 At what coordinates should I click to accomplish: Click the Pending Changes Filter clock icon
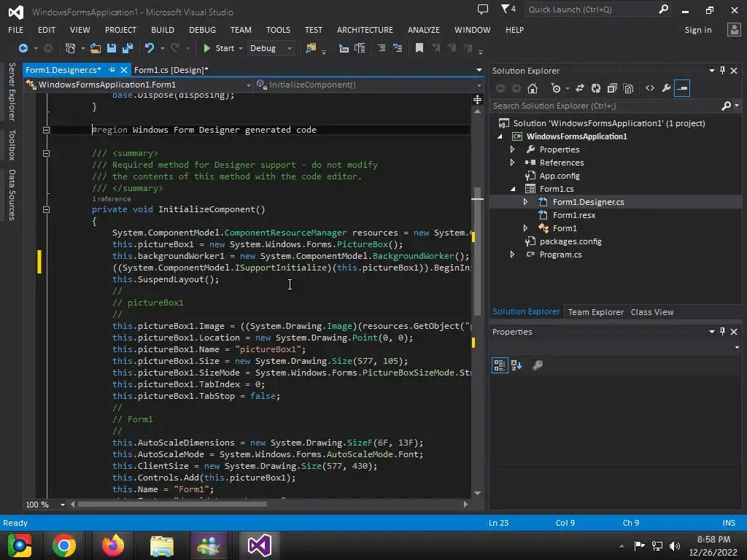[555, 88]
